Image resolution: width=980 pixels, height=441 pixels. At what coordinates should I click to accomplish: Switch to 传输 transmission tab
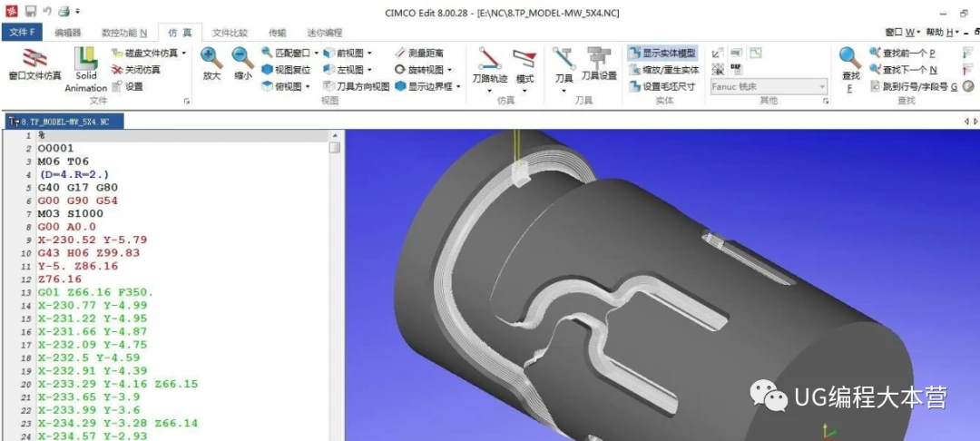[x=278, y=33]
